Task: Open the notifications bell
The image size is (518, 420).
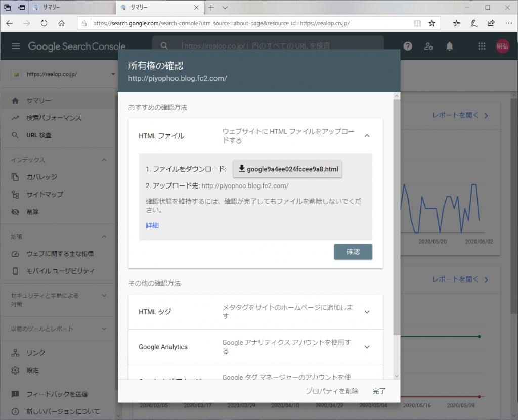Action: coord(449,46)
